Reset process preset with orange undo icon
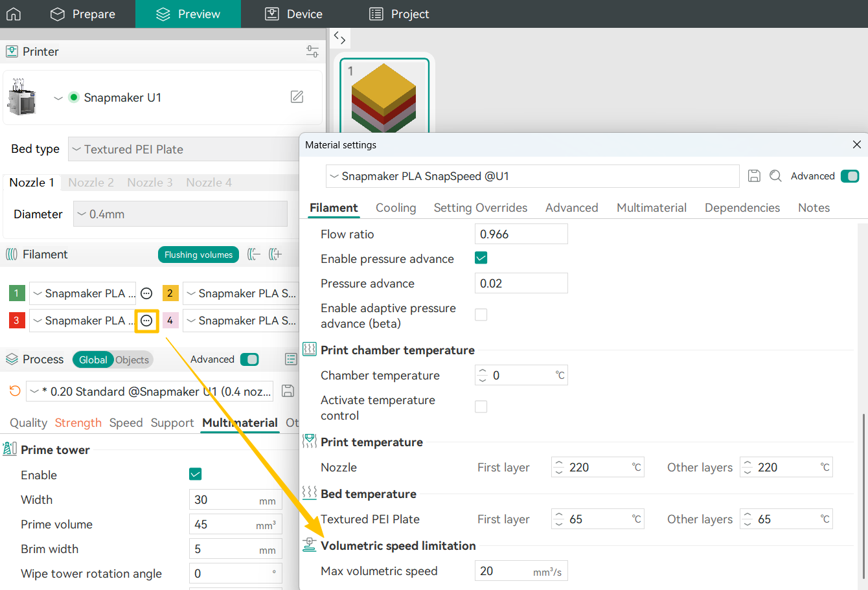 pyautogui.click(x=15, y=391)
